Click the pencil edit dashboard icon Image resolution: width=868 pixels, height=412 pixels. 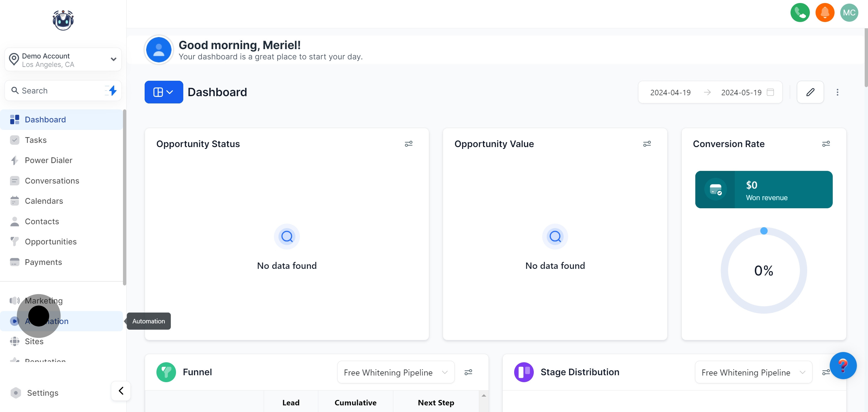(810, 92)
